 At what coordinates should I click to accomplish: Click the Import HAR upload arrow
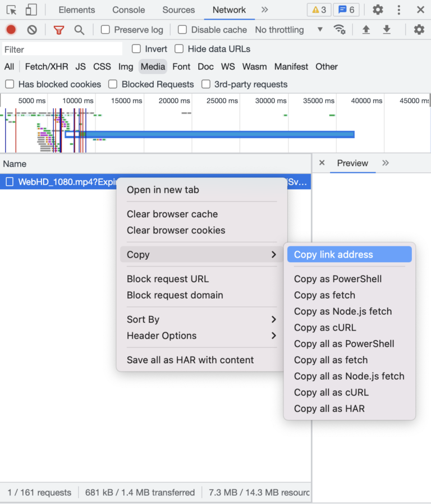[x=366, y=30]
